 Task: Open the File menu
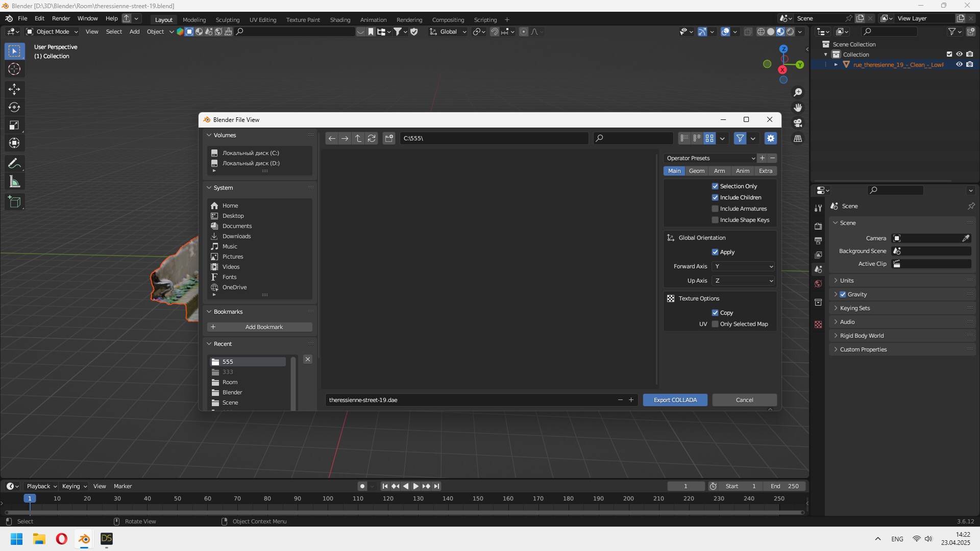tap(22, 18)
